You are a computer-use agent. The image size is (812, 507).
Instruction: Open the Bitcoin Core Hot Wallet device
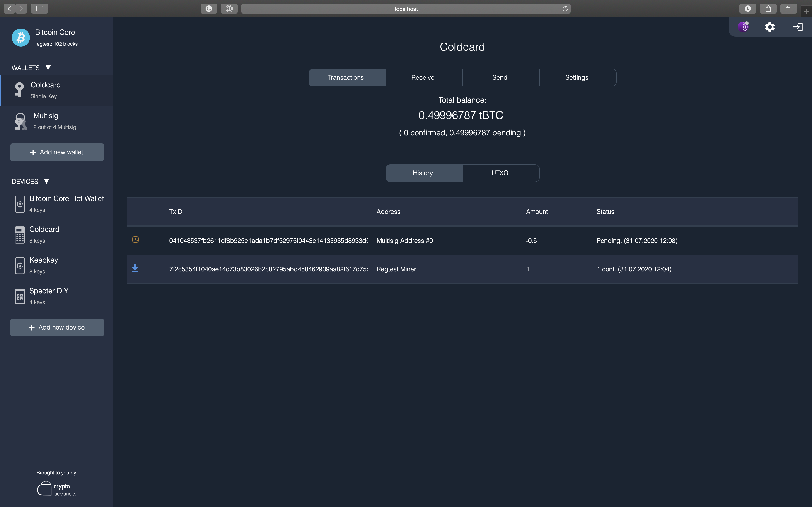66,203
